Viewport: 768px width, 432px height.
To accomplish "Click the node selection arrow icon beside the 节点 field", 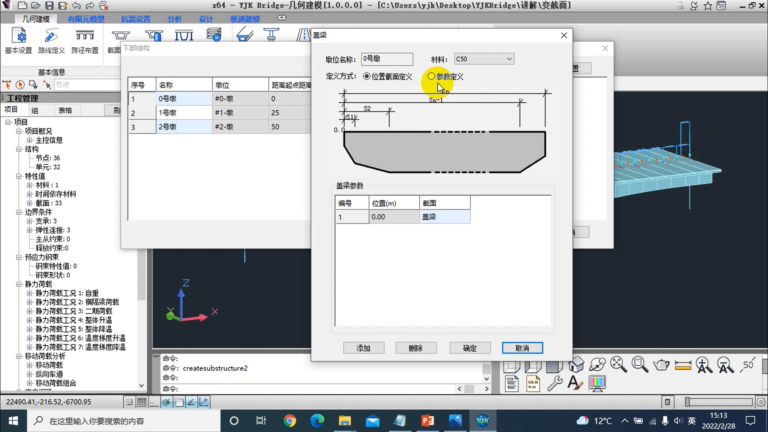I will (x=47, y=85).
